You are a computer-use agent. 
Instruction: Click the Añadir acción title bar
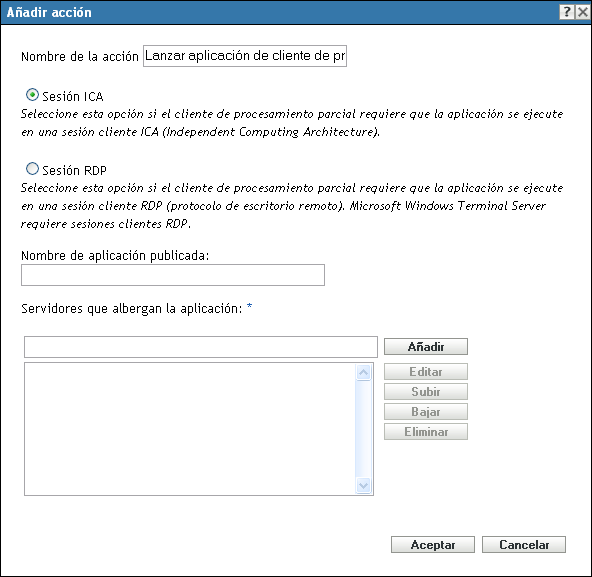pos(279,12)
